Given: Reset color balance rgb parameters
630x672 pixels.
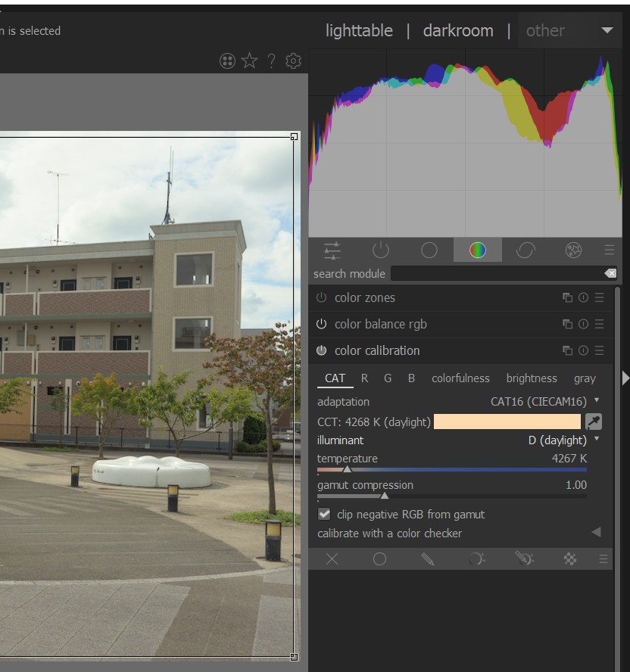Looking at the screenshot, I should tap(583, 324).
